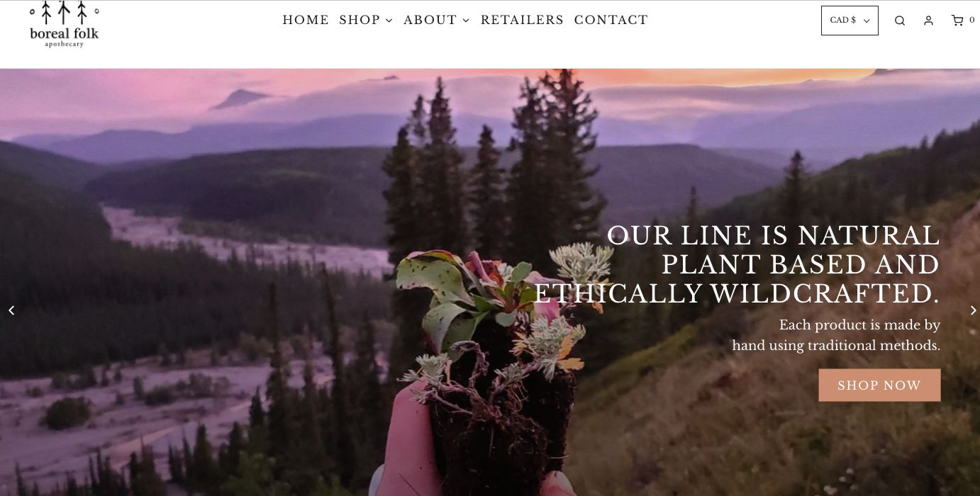Click the 'made by hand' subheading text
The image size is (980, 496).
836,335
